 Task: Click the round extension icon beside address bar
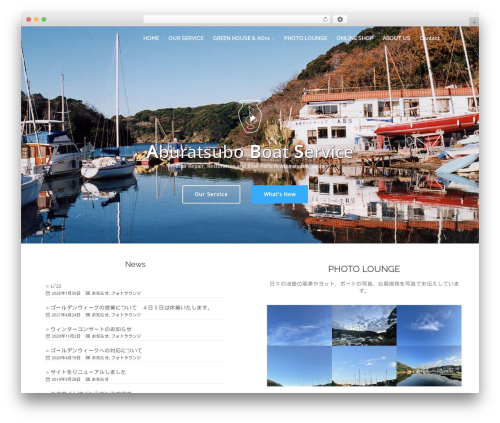(340, 19)
